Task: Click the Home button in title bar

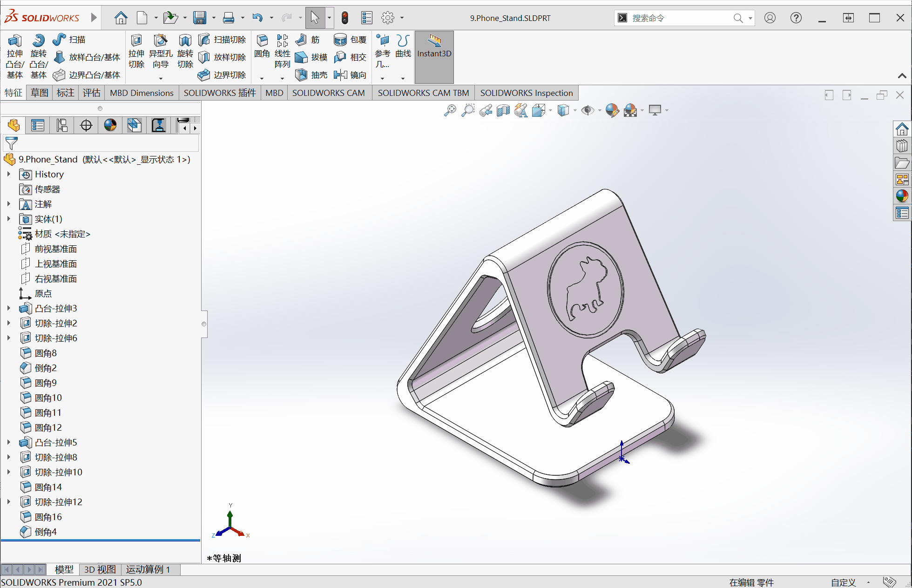Action: (x=121, y=18)
